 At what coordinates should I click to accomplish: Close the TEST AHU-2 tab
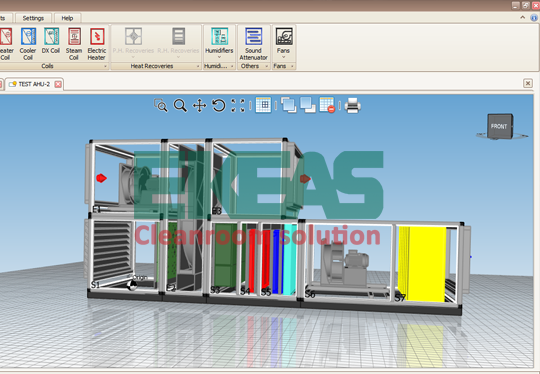(x=58, y=84)
